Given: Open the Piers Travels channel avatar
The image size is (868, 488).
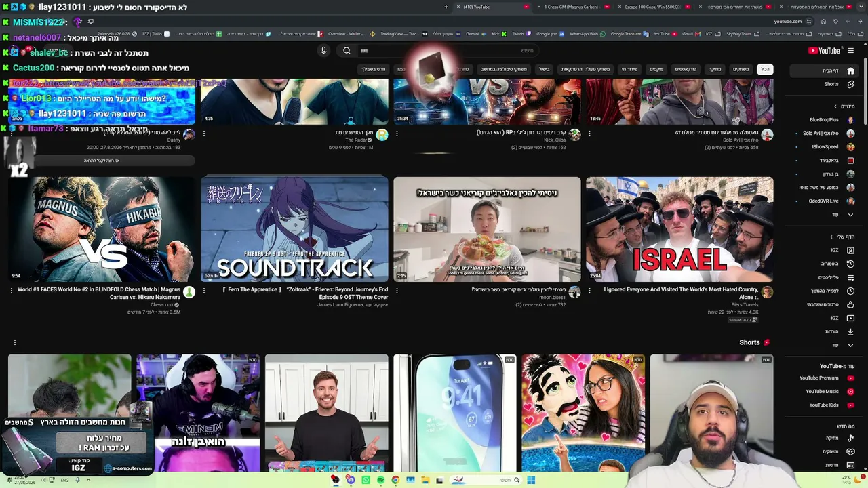Looking at the screenshot, I should pos(767,292).
